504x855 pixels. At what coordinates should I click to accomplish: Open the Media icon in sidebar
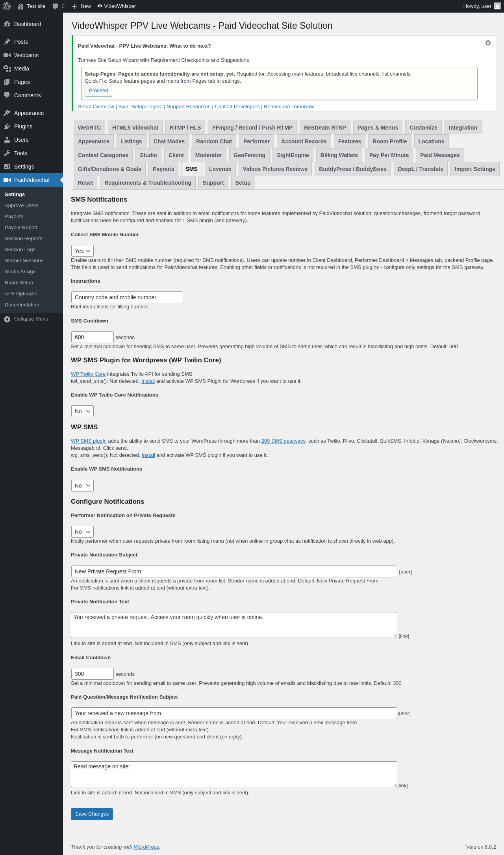point(7,69)
